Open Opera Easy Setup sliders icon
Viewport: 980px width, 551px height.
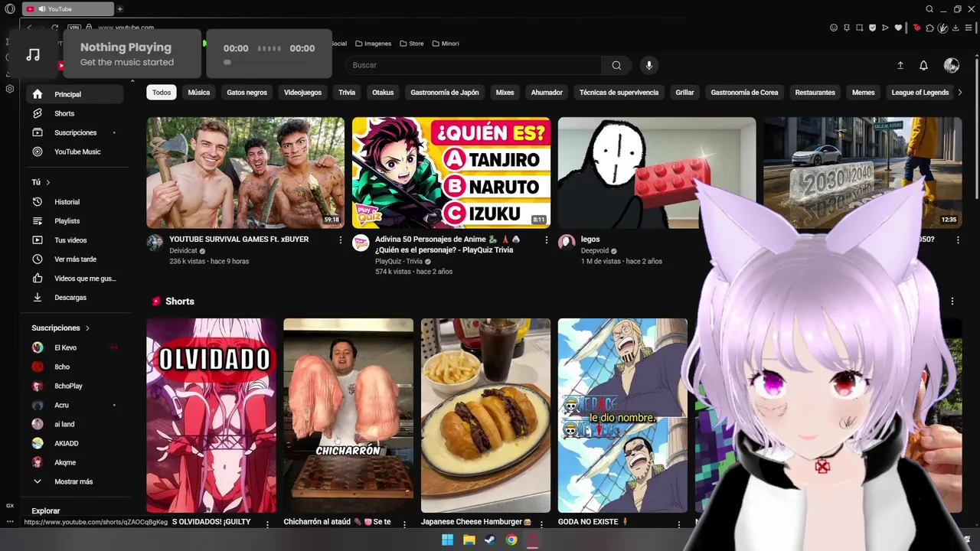[x=969, y=28]
